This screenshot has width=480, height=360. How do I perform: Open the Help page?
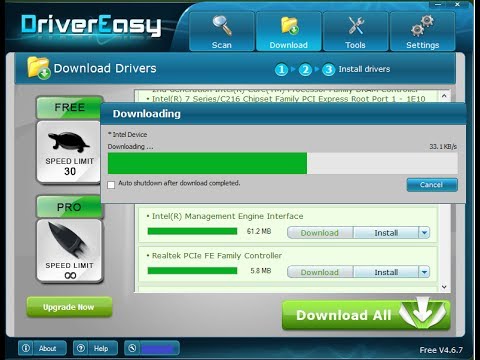[95, 348]
